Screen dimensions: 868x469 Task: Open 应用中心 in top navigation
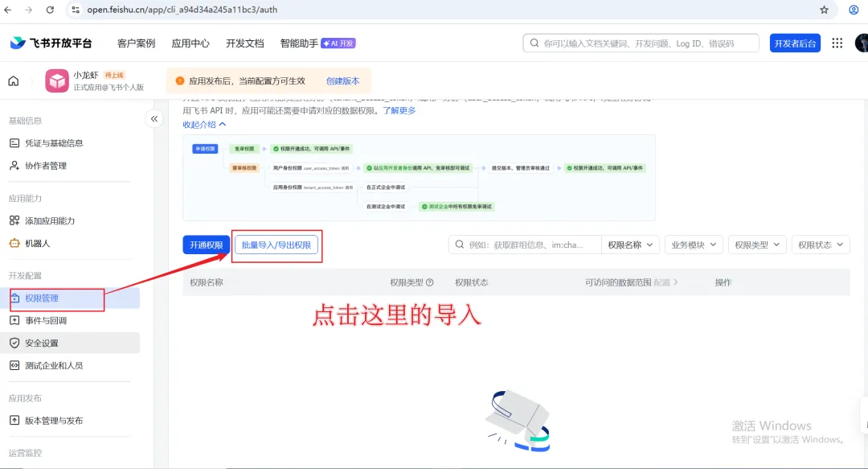point(190,43)
